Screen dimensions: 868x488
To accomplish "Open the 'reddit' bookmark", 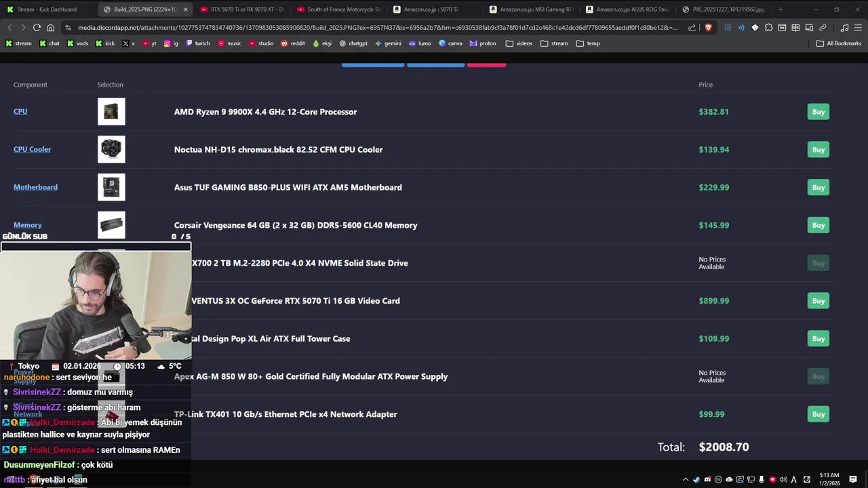I will (293, 43).
